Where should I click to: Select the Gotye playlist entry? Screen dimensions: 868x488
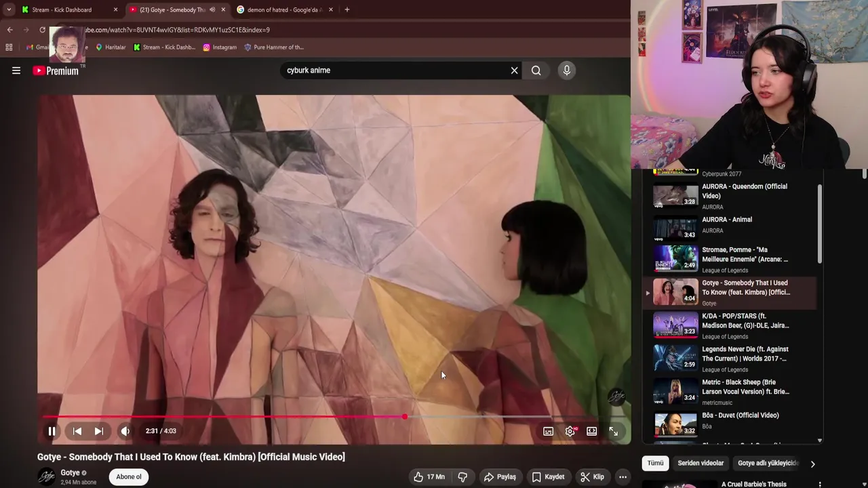[730, 293]
